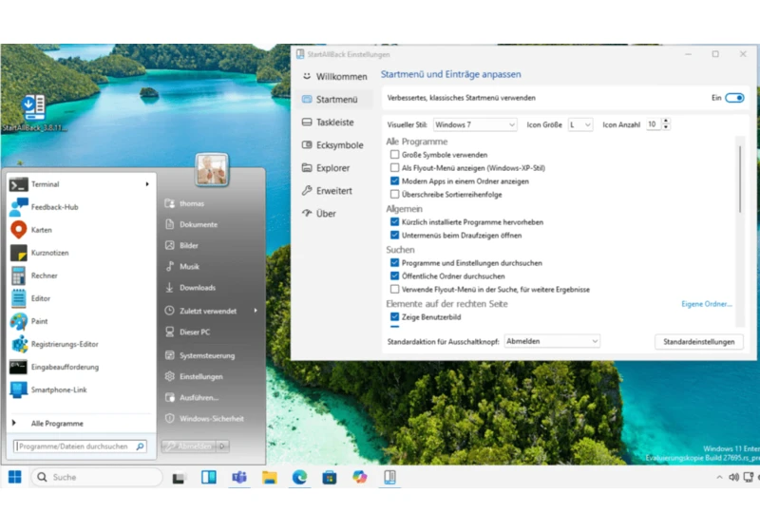Uncheck Kürzlich installierte Programme hervorheben
The width and height of the screenshot is (760, 532).
click(x=394, y=222)
